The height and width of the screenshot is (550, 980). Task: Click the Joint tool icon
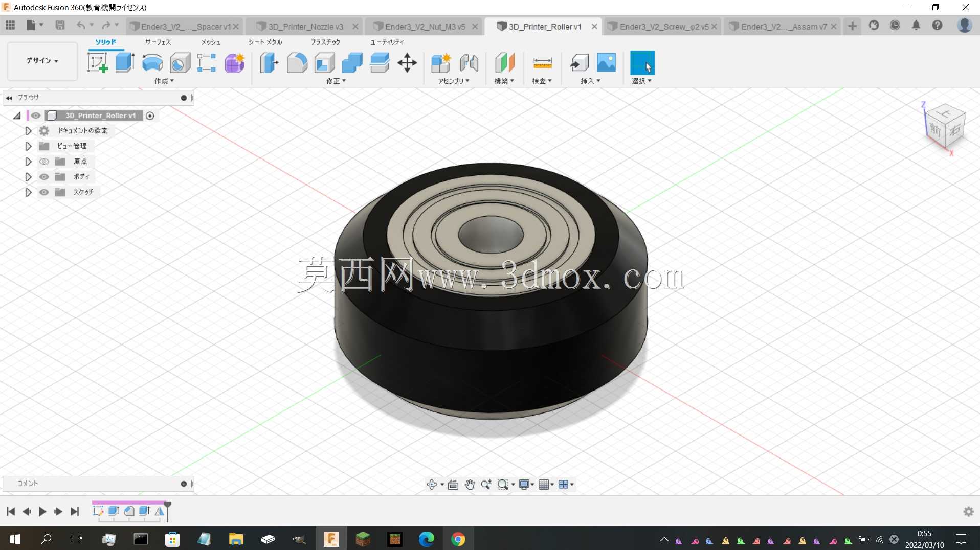click(469, 63)
